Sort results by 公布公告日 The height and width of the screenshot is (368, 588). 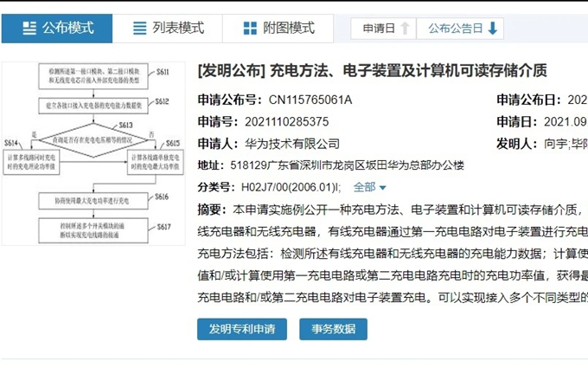[460, 29]
